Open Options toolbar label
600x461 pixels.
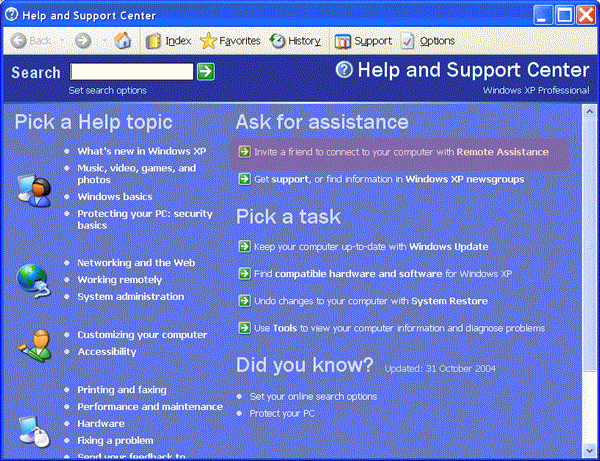pyautogui.click(x=437, y=41)
